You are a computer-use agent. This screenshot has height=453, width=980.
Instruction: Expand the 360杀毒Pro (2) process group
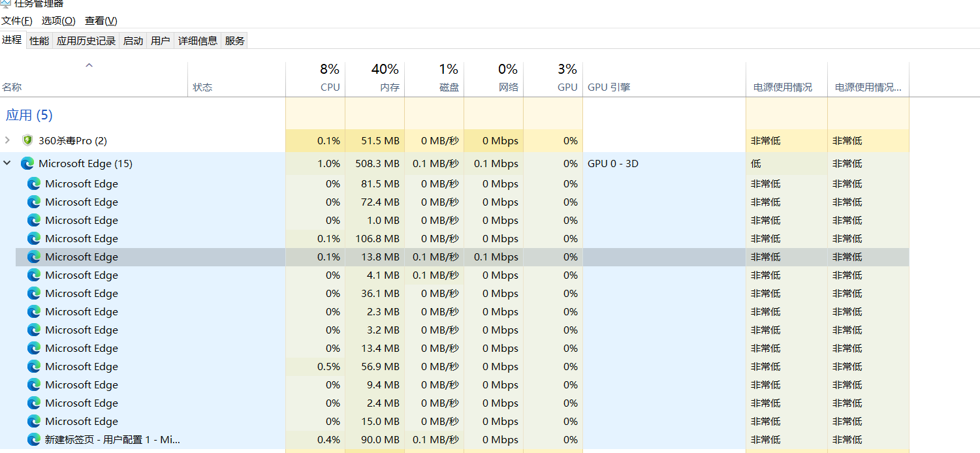click(7, 140)
